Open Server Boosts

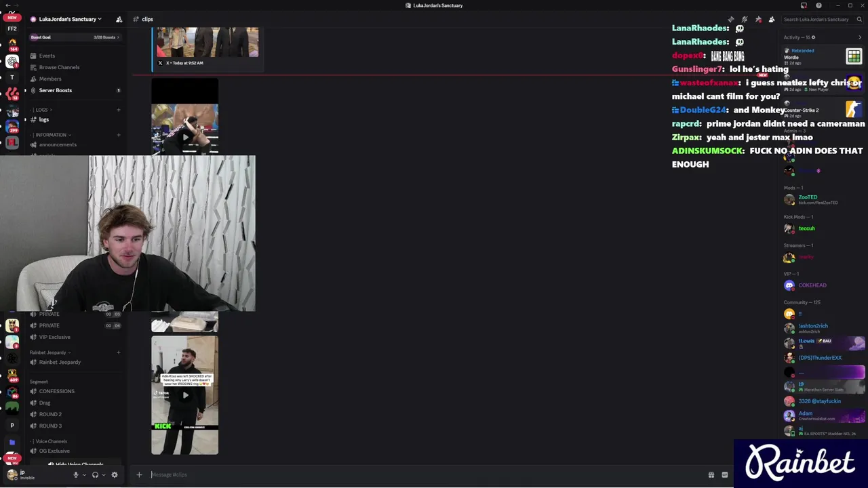(x=75, y=90)
